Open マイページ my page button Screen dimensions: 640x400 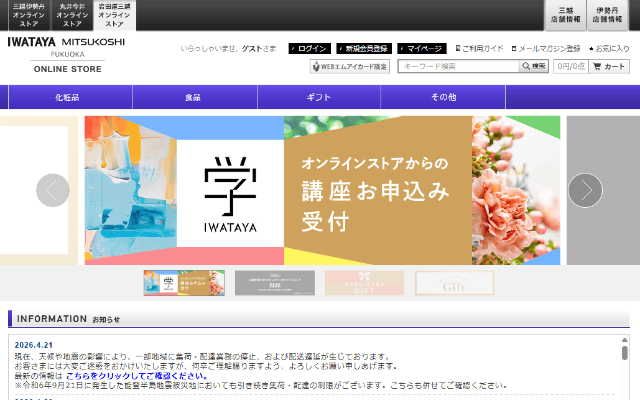point(422,49)
